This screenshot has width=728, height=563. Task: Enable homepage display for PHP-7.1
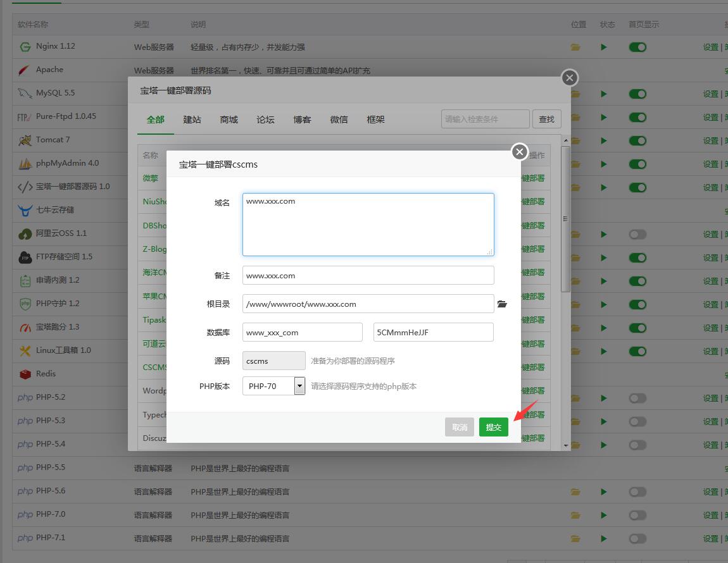click(637, 538)
